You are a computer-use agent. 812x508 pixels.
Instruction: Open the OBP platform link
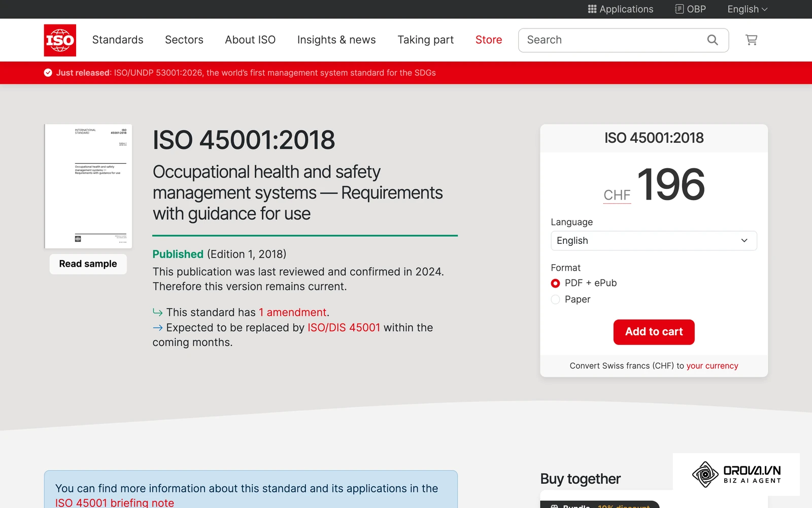[x=690, y=9]
